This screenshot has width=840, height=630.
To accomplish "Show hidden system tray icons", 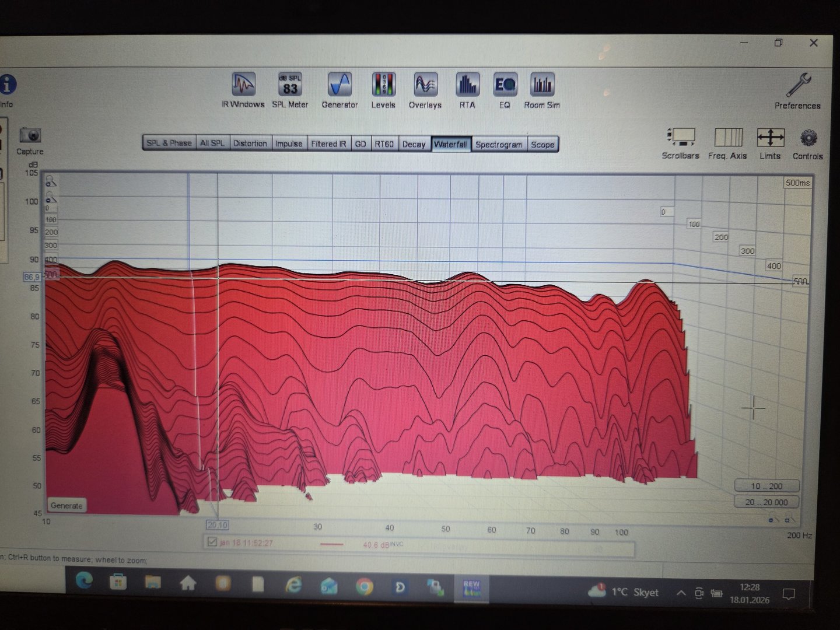I will click(x=681, y=593).
